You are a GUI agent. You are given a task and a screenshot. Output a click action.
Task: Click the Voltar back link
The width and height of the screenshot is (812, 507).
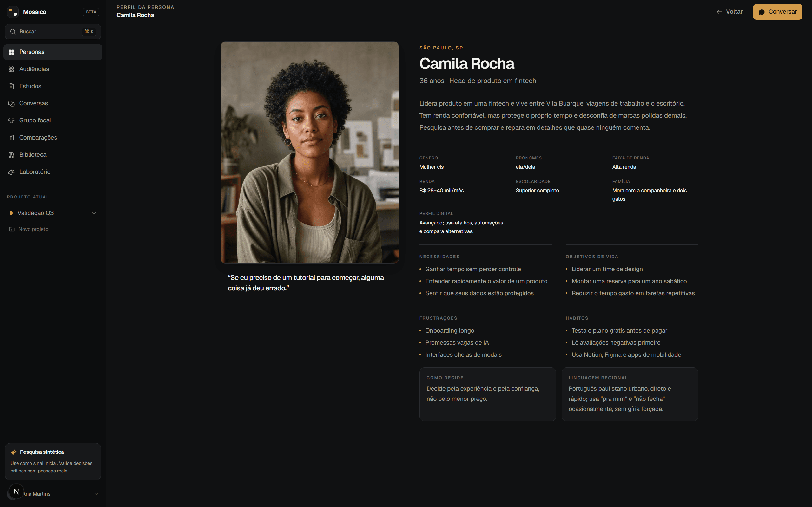tap(729, 12)
